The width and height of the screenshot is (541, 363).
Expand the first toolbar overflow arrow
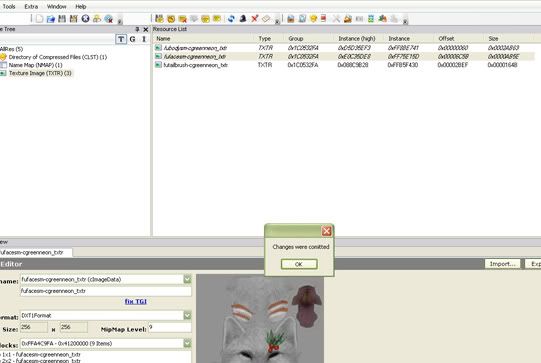click(120, 21)
